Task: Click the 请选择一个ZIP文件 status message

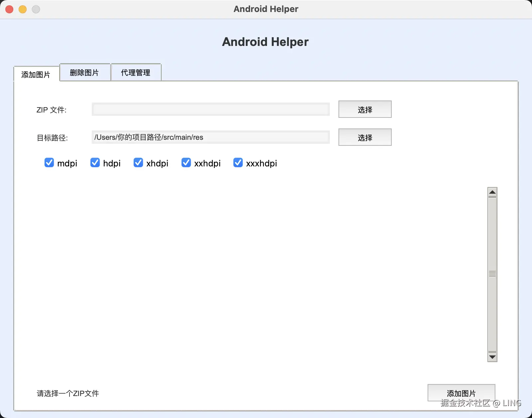Action: (x=68, y=393)
